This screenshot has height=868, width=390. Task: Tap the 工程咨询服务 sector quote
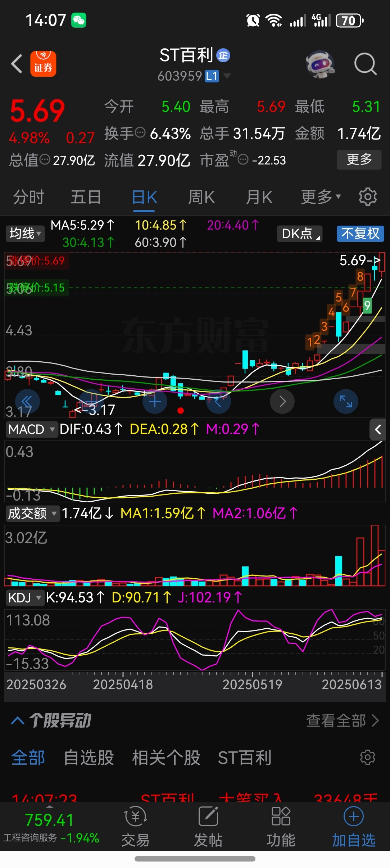tap(51, 838)
